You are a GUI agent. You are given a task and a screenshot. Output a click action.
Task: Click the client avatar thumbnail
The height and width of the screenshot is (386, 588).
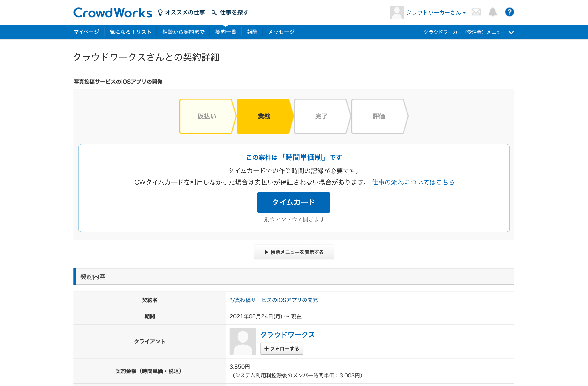(243, 341)
